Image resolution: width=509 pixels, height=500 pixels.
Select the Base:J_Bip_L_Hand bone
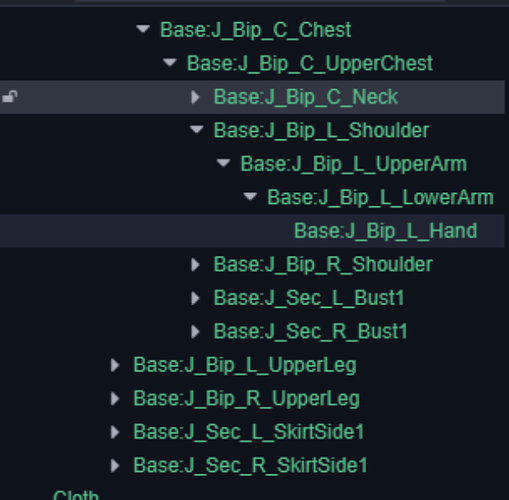click(x=386, y=231)
